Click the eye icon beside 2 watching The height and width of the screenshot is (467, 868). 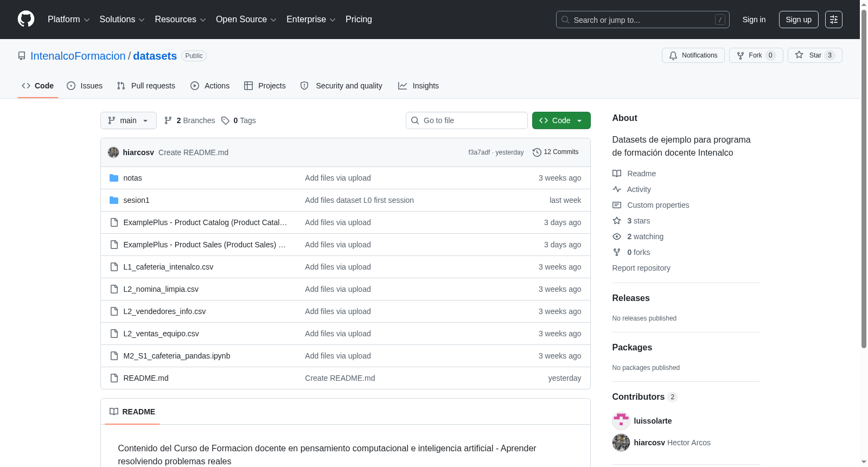(617, 236)
